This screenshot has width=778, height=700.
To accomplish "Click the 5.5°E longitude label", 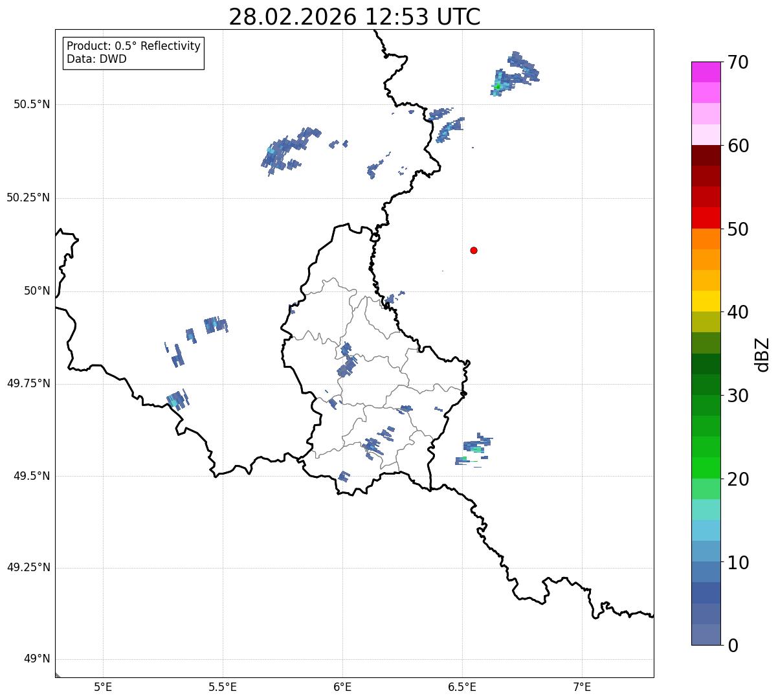I will [x=223, y=687].
